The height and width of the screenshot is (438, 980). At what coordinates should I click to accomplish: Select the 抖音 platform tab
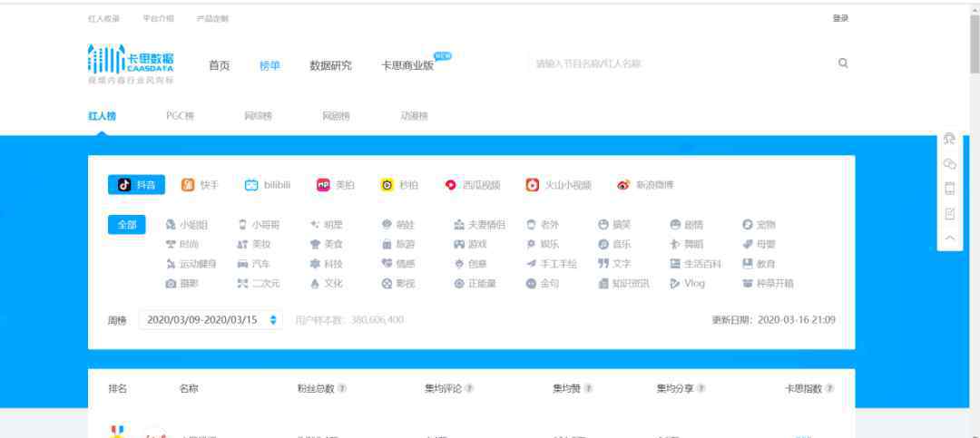coord(136,185)
